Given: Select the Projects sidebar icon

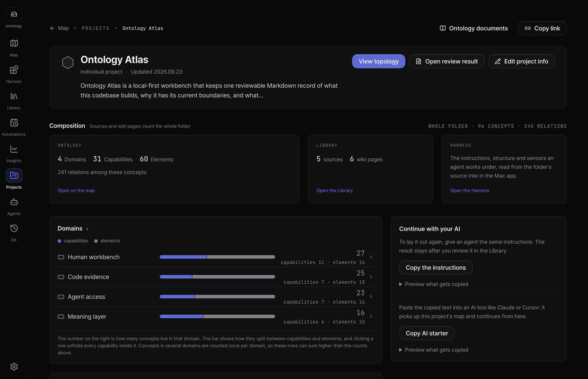Looking at the screenshot, I should [x=14, y=175].
